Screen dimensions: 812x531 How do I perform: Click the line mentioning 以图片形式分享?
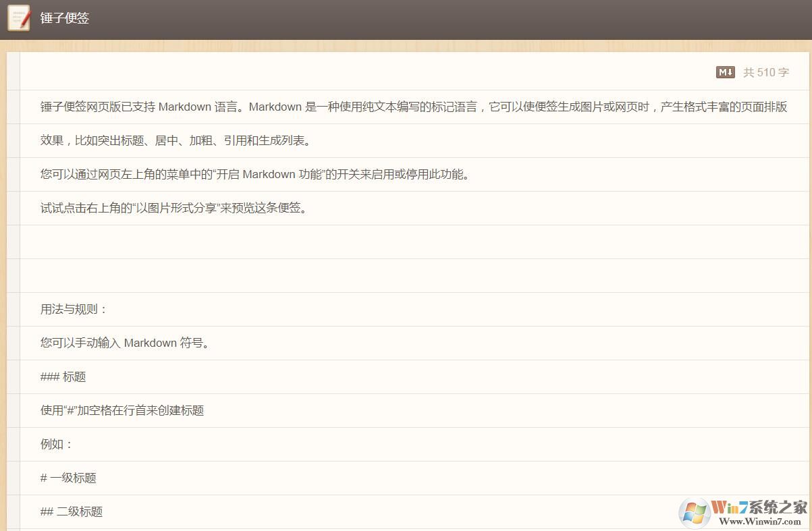[x=175, y=208]
